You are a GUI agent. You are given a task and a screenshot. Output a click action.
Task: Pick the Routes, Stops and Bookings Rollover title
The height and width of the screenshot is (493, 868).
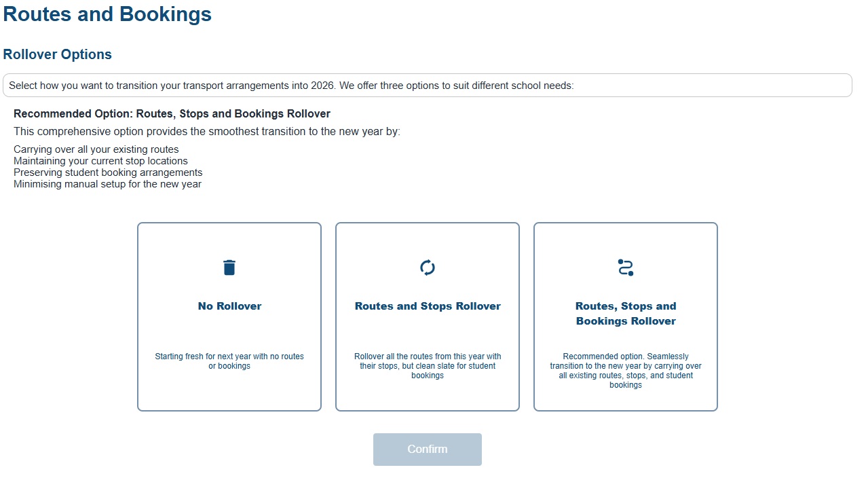click(626, 314)
